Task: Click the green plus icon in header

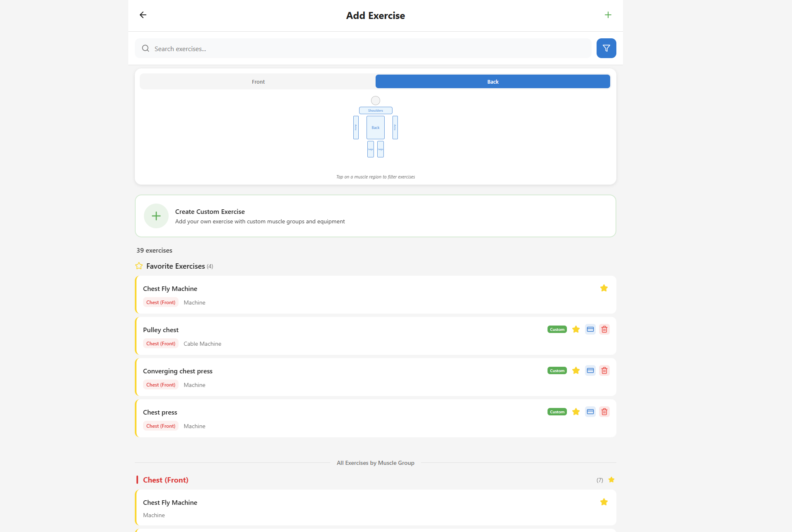Action: (x=608, y=15)
